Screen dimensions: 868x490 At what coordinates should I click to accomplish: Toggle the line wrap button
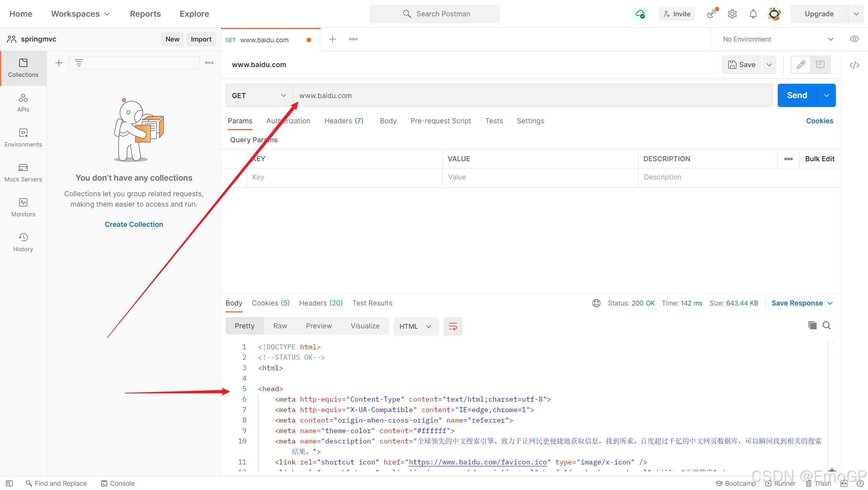click(453, 326)
